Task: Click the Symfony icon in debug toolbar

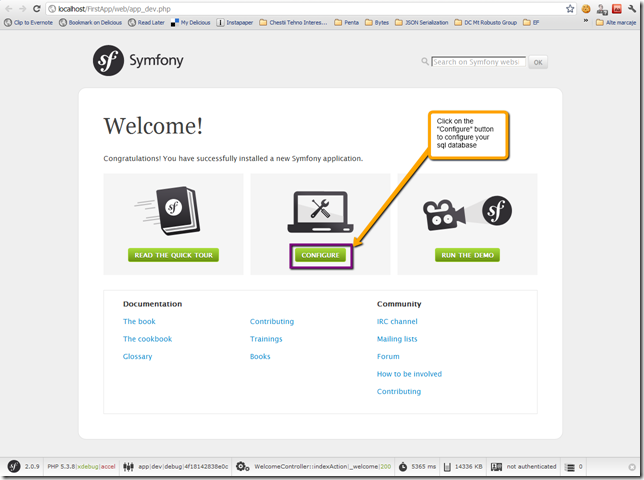Action: (14, 466)
